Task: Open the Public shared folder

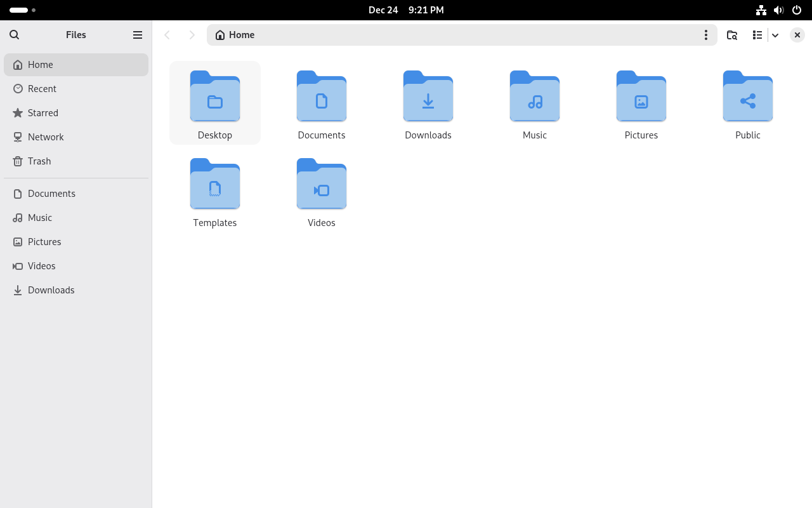Action: (748, 97)
